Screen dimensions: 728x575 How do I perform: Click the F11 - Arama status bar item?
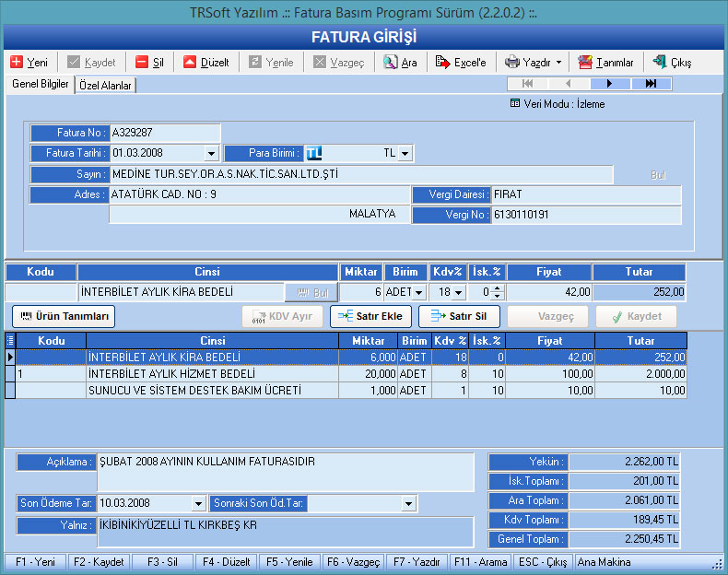point(480,562)
